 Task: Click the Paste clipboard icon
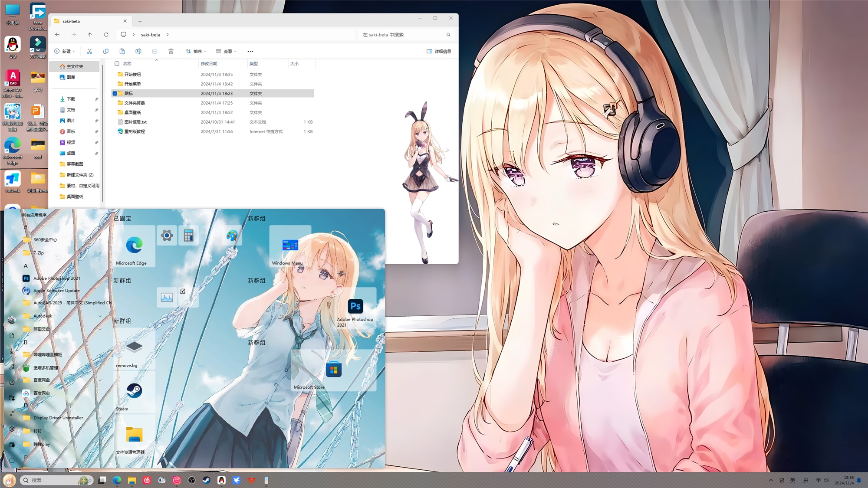(x=122, y=51)
